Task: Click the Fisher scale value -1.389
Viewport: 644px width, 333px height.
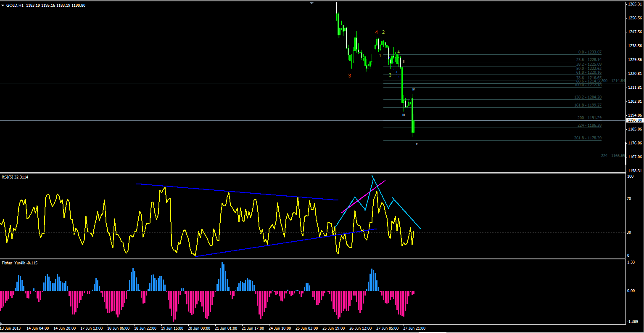Action: pyautogui.click(x=632, y=321)
